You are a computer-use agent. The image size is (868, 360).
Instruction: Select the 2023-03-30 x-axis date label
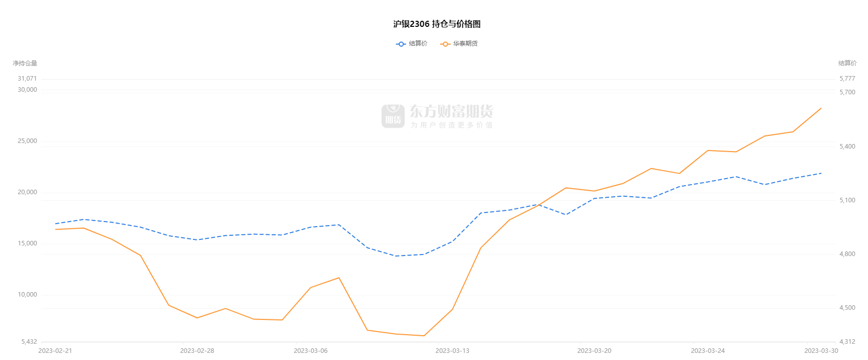(x=821, y=350)
